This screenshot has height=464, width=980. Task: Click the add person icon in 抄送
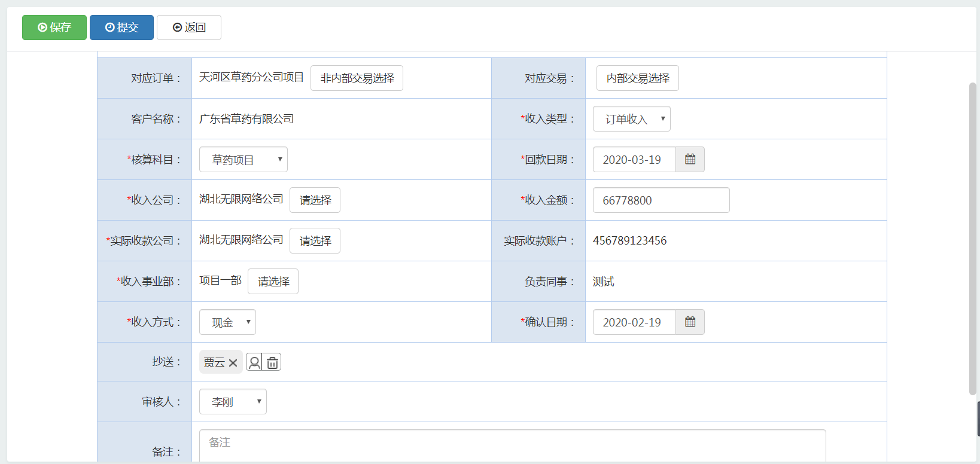[254, 362]
